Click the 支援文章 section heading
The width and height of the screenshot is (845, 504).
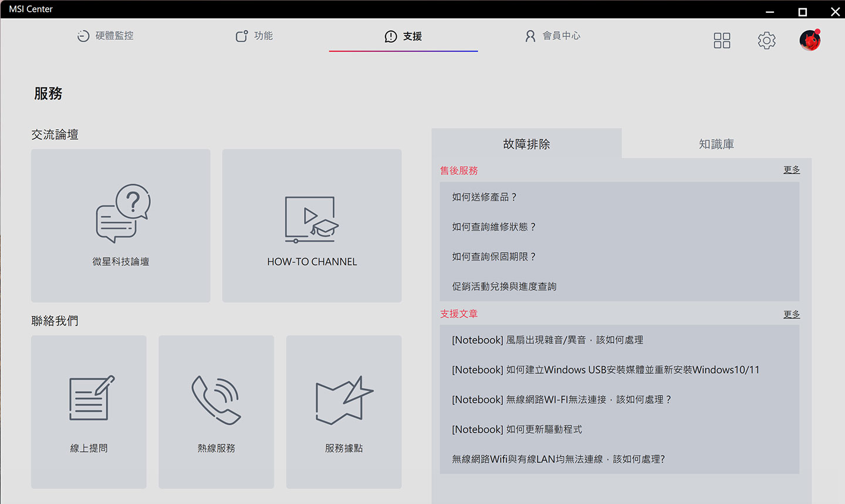pos(459,314)
